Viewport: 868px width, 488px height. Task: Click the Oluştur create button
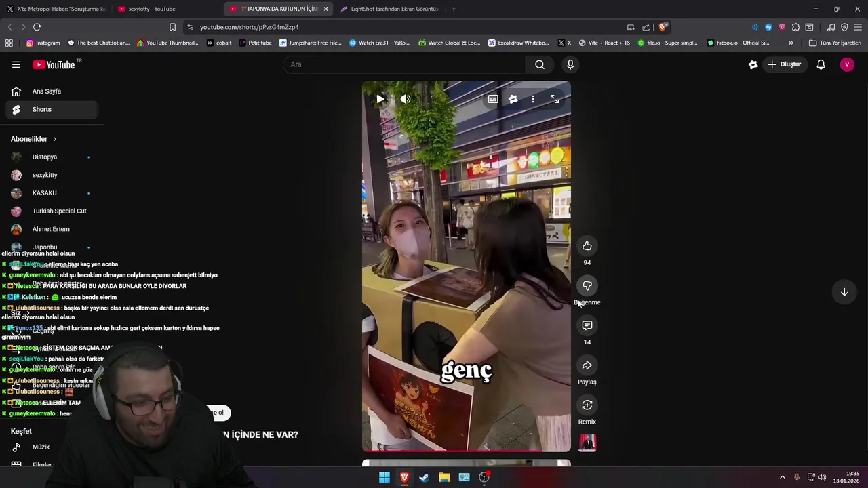(785, 64)
